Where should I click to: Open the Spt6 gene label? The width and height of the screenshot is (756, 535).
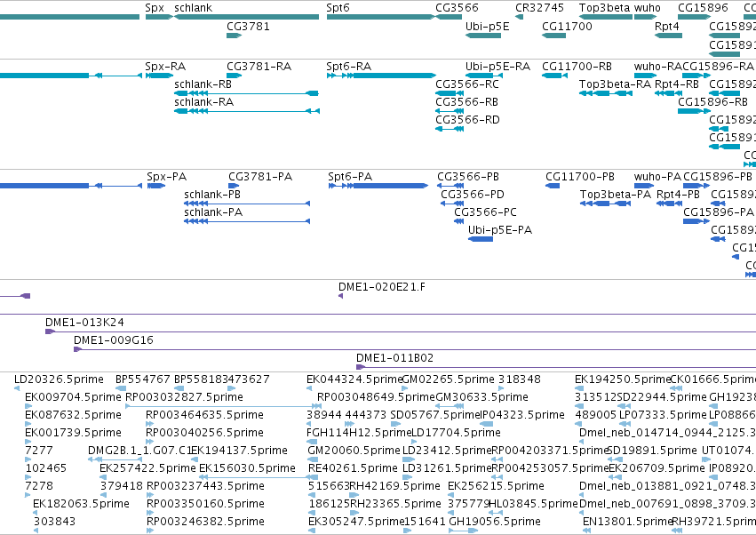tap(338, 8)
